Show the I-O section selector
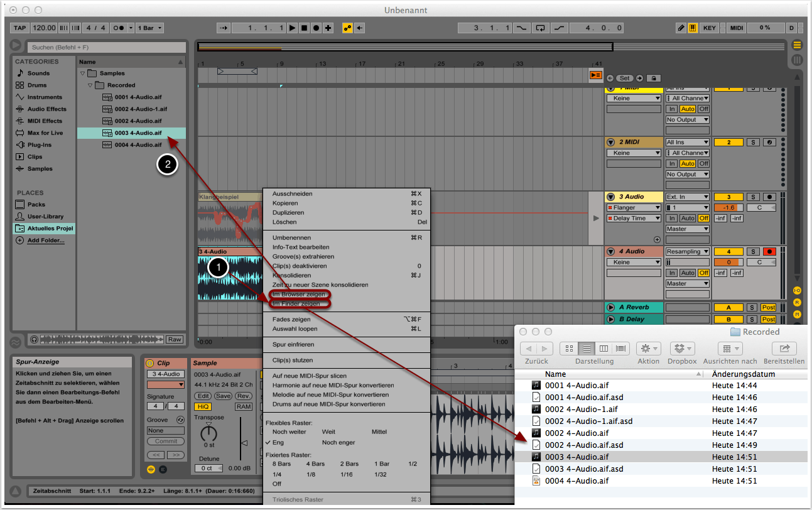Viewport: 812px width, 510px height. click(x=797, y=290)
